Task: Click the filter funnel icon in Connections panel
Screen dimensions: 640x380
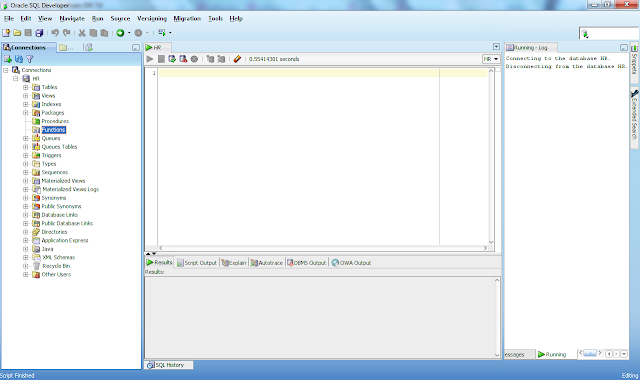Action: coord(29,59)
